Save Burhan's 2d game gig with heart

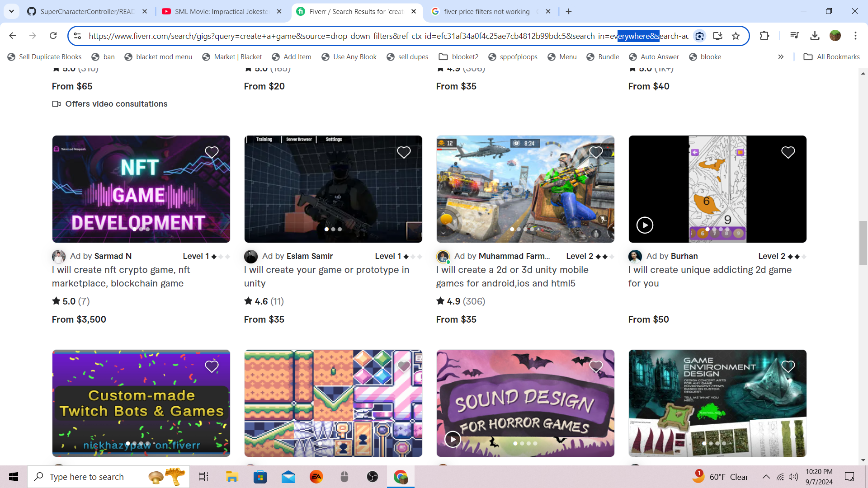(x=788, y=153)
